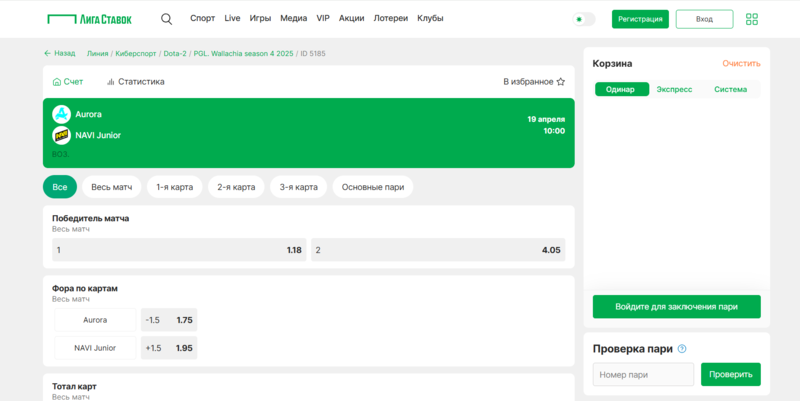Click the Вход login button
Viewport: 800px width, 401px height.
pyautogui.click(x=704, y=19)
